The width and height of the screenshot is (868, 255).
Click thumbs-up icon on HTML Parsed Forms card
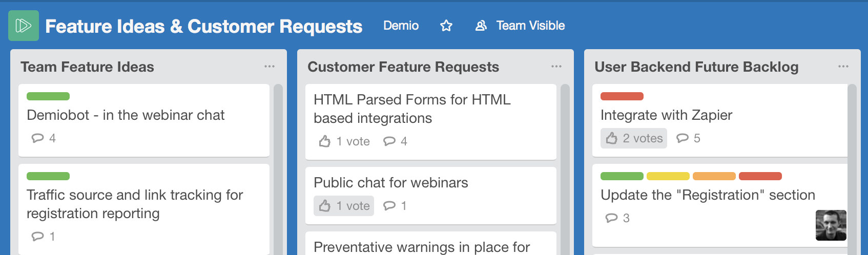click(x=325, y=141)
